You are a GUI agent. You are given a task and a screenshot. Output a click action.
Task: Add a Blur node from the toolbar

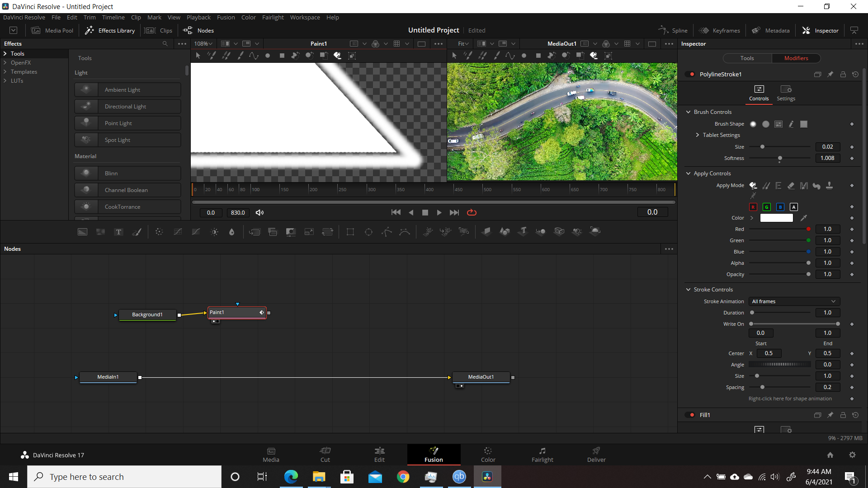232,232
